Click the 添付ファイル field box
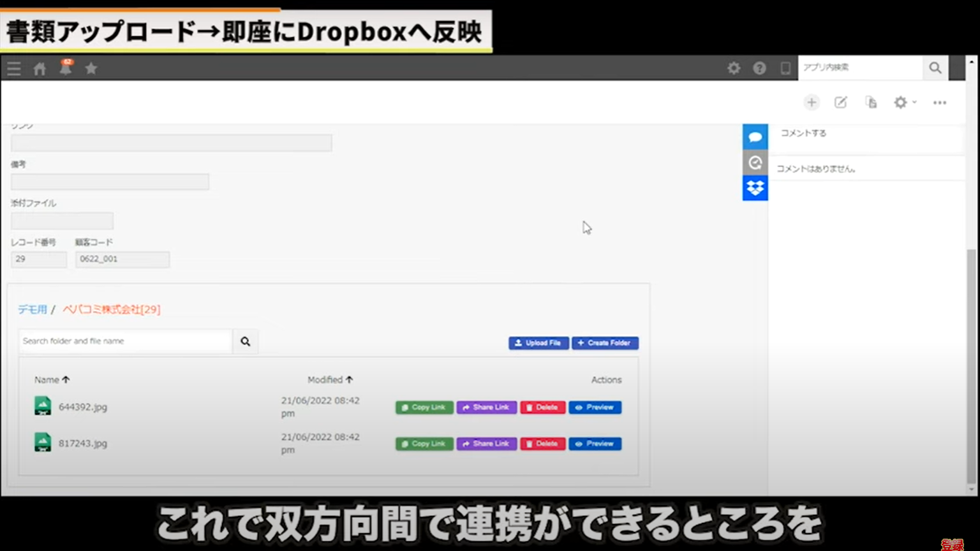The width and height of the screenshot is (980, 551). coord(62,221)
